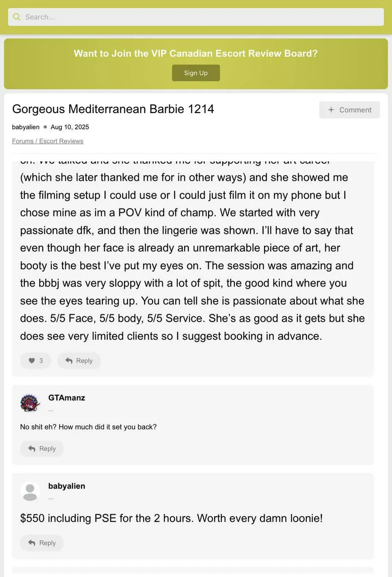Viewport: 392px width, 577px height.
Task: Click the thread title Gorgeous Mediterranean Barbie 1214
Action: point(113,109)
